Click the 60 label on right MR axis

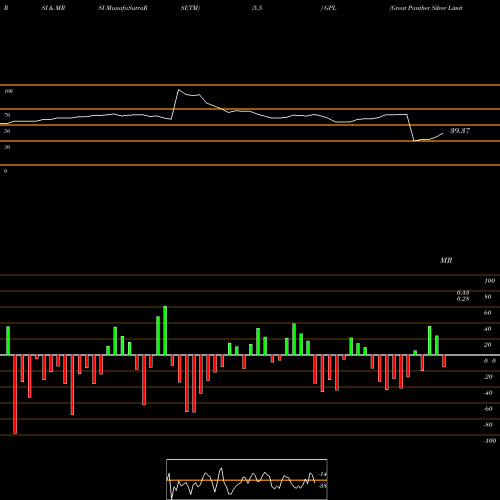(488, 313)
